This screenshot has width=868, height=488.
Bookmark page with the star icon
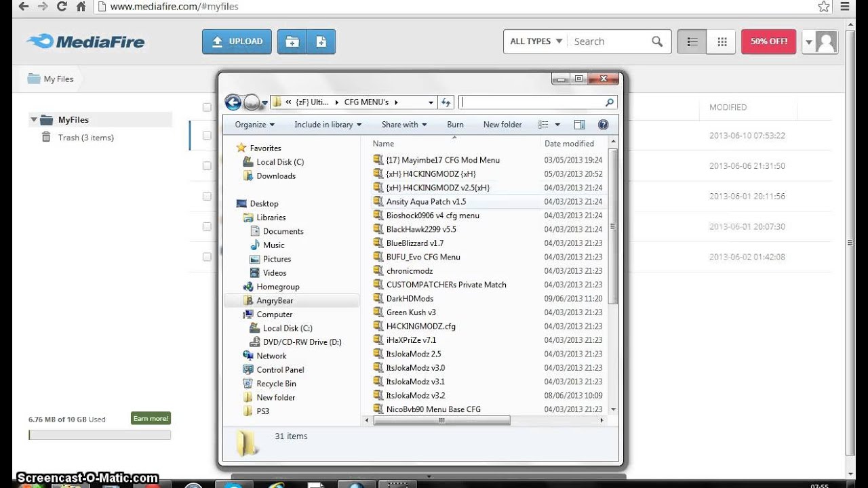(823, 6)
